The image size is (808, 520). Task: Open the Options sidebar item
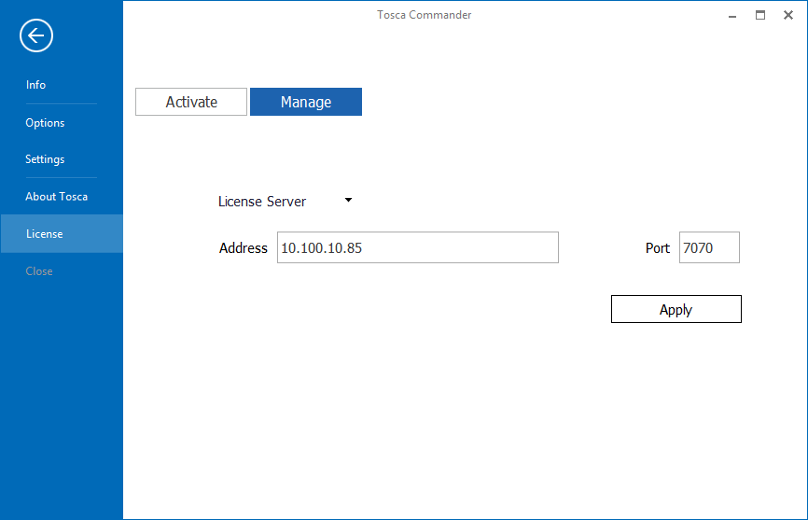pos(45,123)
